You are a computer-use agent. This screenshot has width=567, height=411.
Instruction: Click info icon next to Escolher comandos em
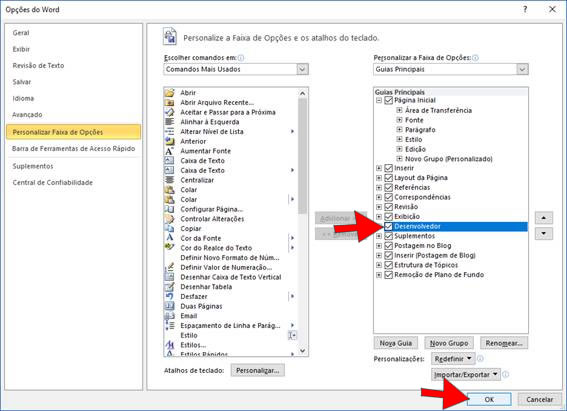tap(241, 58)
